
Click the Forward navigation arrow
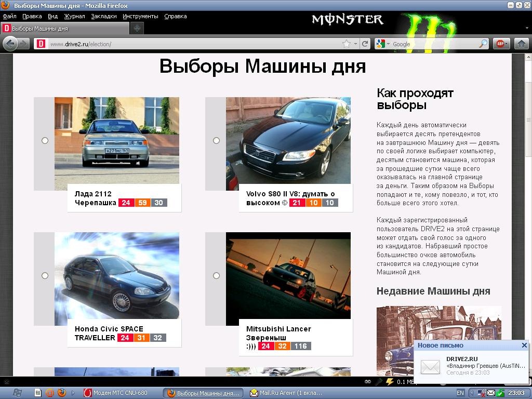[23, 44]
